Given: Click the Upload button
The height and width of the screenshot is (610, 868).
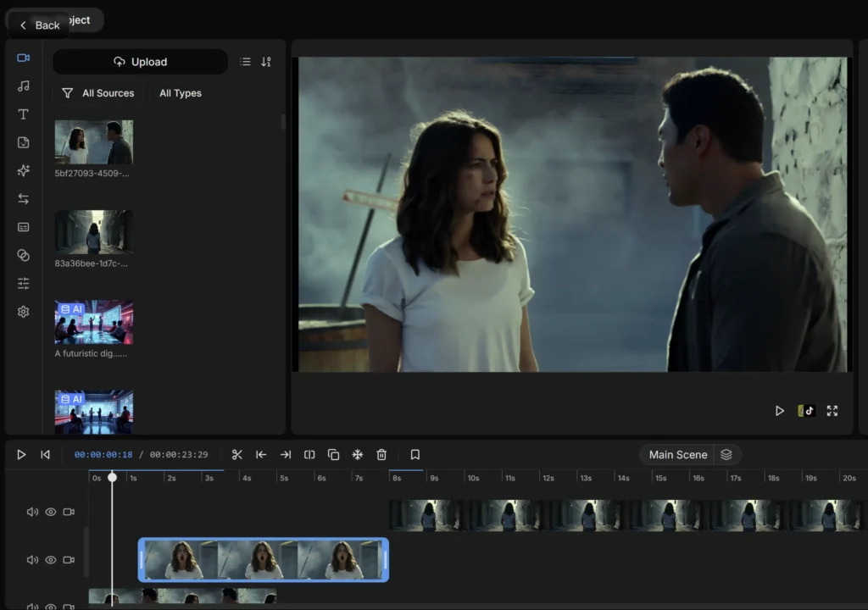Looking at the screenshot, I should point(141,62).
